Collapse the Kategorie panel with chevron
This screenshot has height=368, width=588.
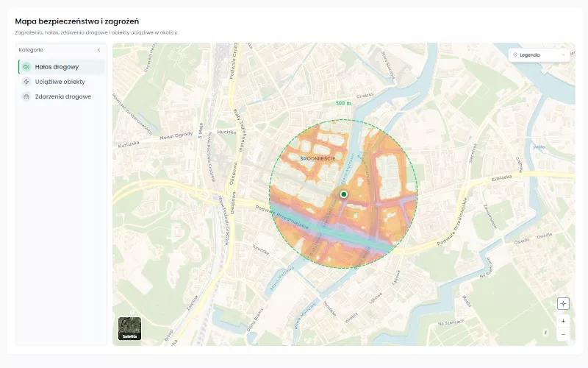click(98, 50)
